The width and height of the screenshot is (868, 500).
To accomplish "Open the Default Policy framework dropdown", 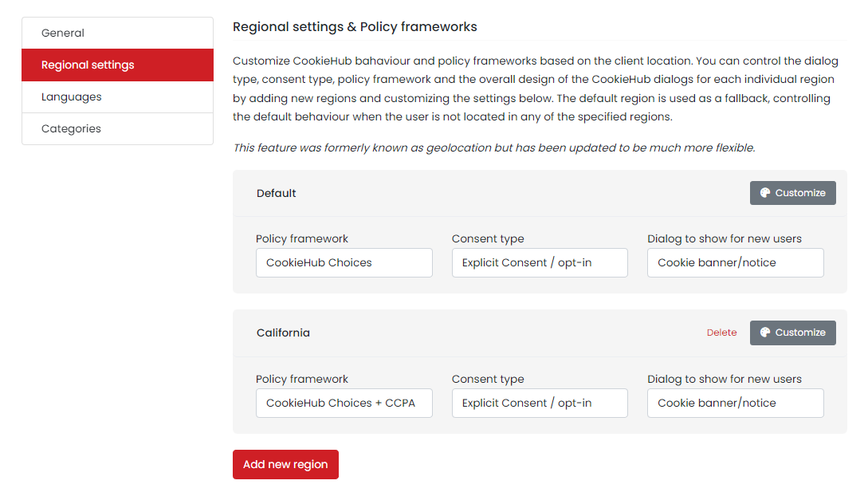I will tap(344, 262).
